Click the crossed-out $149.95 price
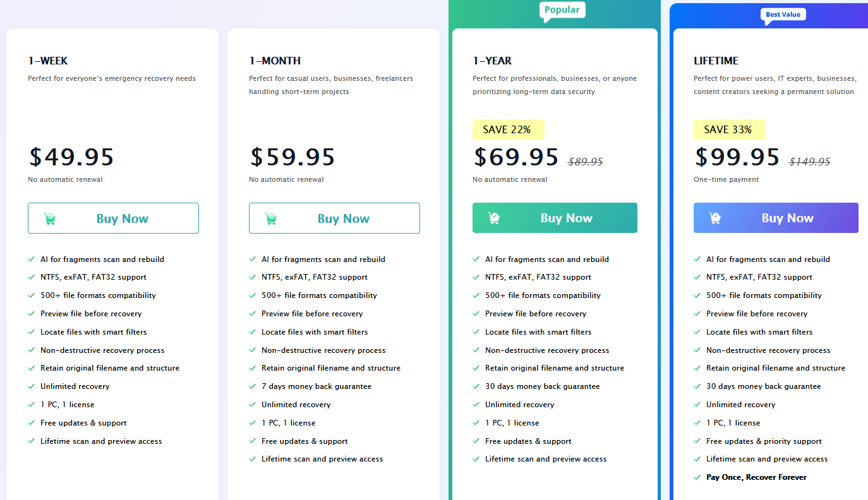Image resolution: width=868 pixels, height=500 pixels. click(x=810, y=162)
